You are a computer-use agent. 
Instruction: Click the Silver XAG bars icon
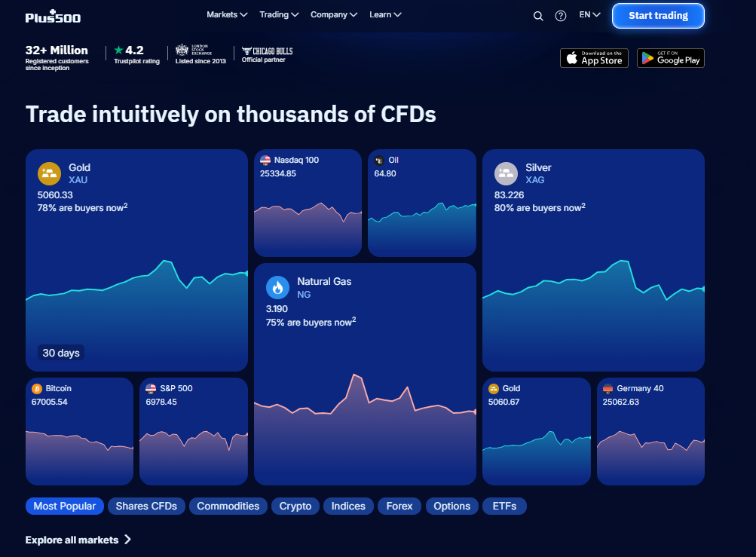[506, 173]
